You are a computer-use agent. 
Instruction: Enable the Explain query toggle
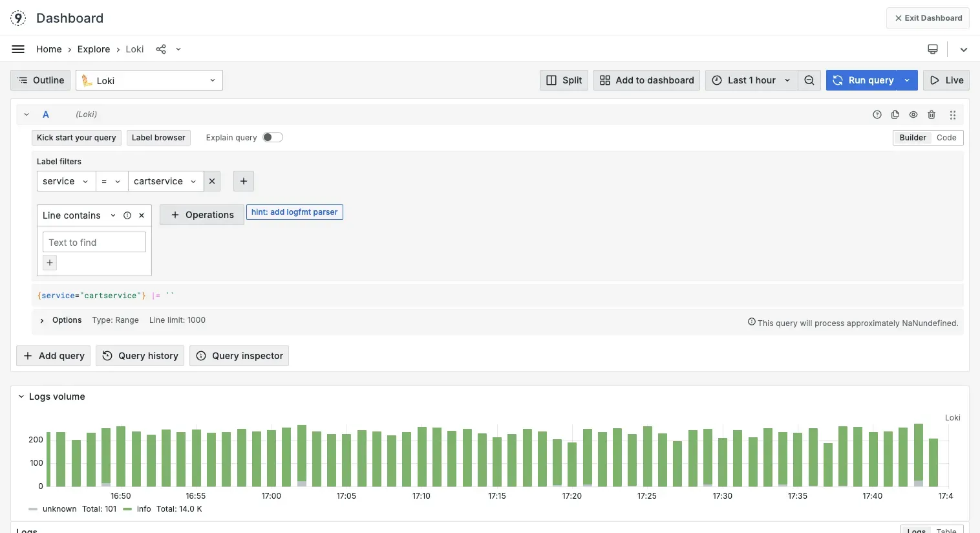pos(272,137)
